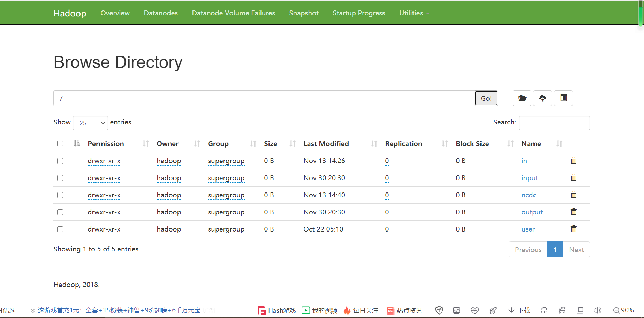Sort table by Owner column arrows

[197, 143]
